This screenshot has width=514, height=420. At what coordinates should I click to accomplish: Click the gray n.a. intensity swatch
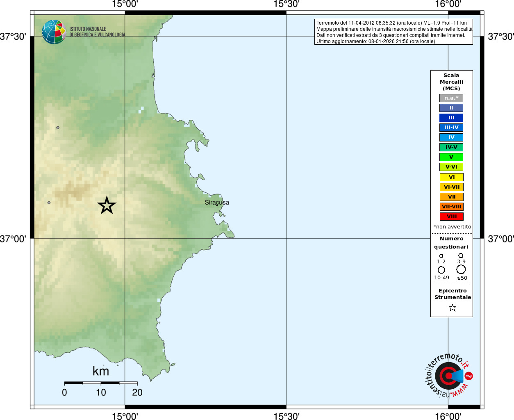[451, 98]
